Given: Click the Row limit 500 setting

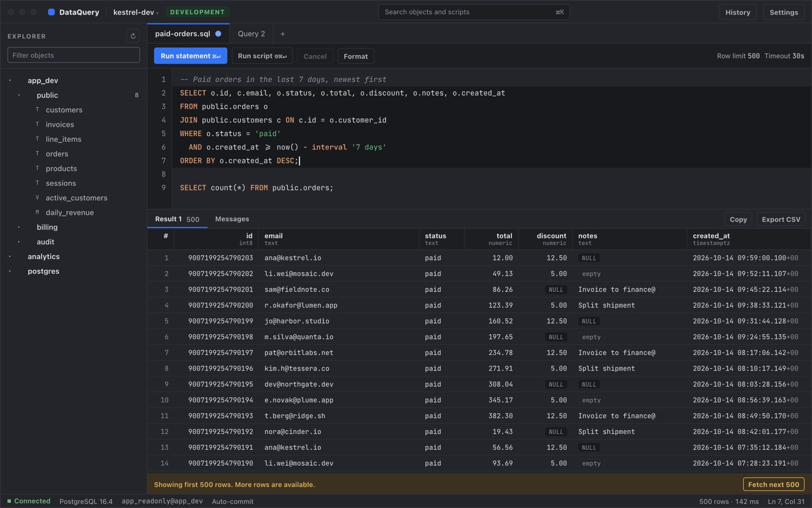Looking at the screenshot, I should click(x=738, y=56).
